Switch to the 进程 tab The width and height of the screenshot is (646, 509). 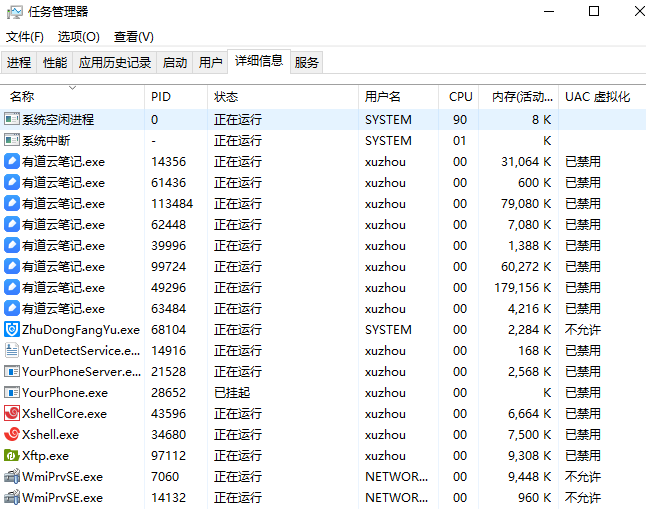(19, 63)
